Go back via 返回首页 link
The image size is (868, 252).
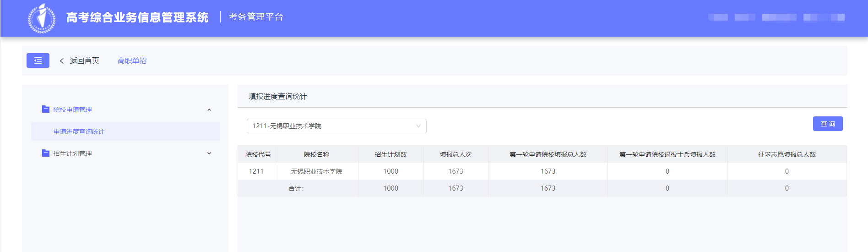[x=84, y=61]
